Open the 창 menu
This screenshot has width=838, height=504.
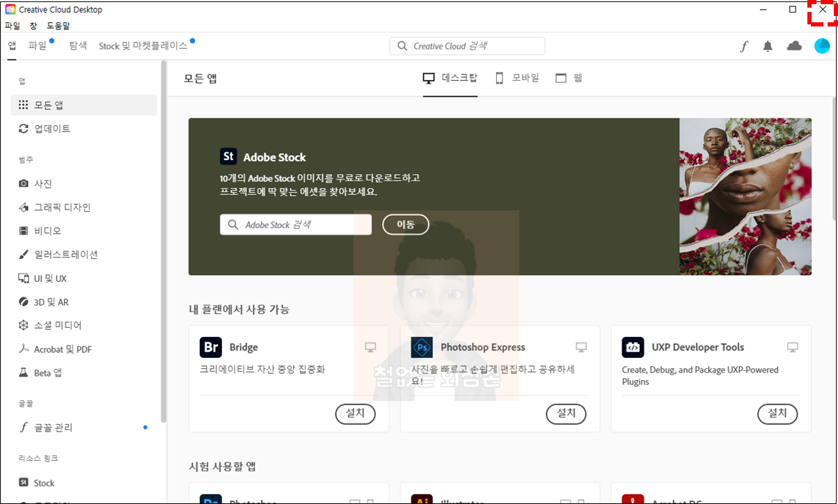[x=33, y=26]
